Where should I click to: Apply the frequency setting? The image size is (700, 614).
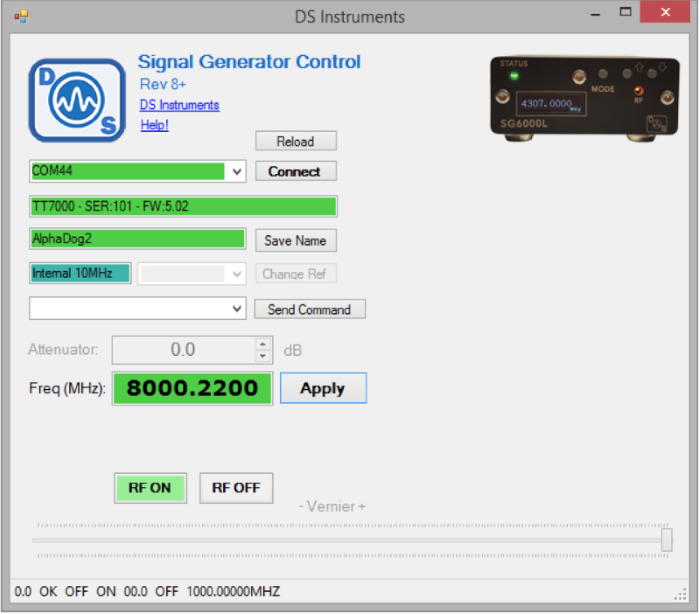[322, 389]
